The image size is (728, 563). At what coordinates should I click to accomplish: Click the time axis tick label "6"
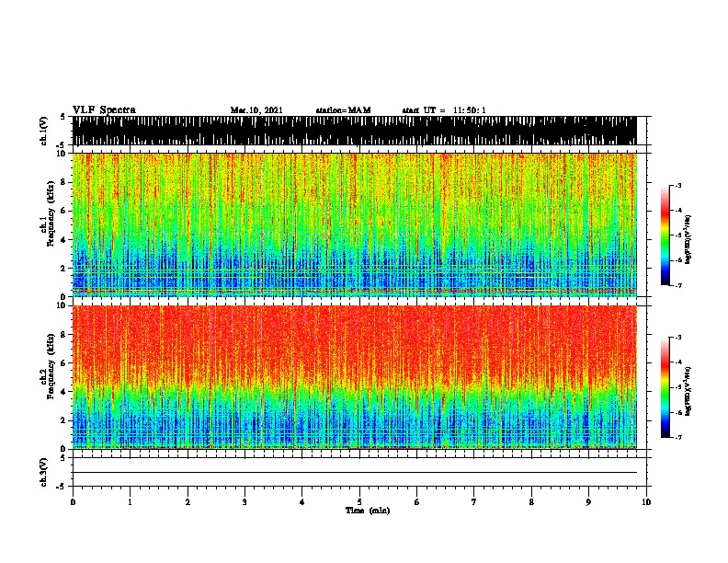click(x=417, y=502)
